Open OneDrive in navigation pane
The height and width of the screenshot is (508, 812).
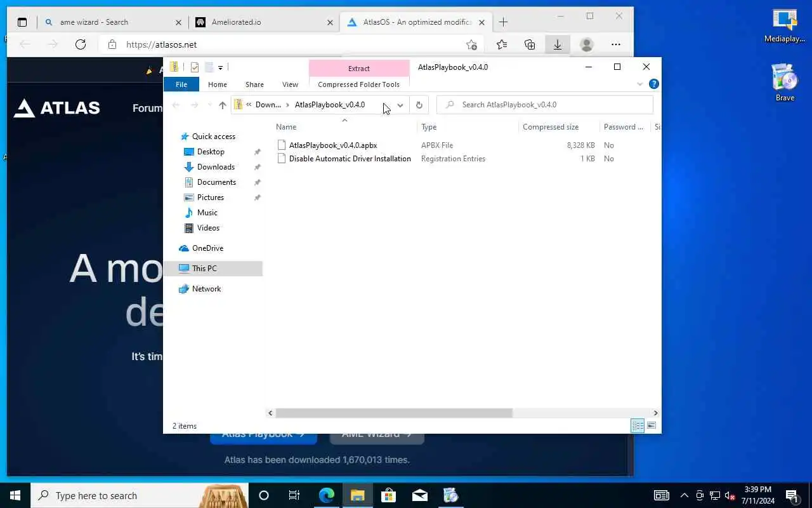click(x=207, y=248)
